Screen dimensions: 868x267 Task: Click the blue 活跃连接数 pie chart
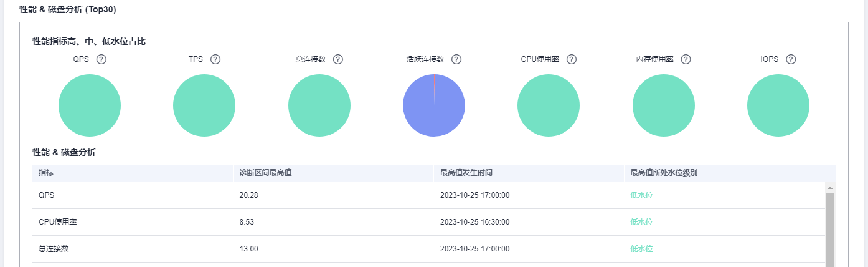point(434,105)
